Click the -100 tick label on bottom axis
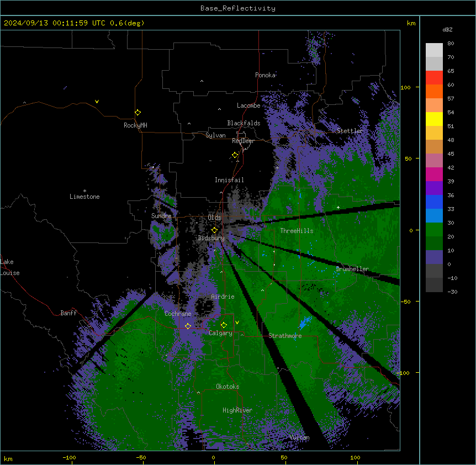Screen dimensions: 476x465 tap(69, 457)
